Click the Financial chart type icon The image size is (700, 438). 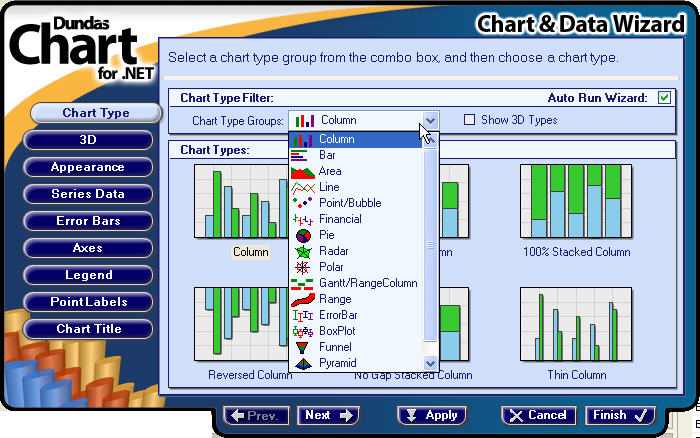(303, 219)
